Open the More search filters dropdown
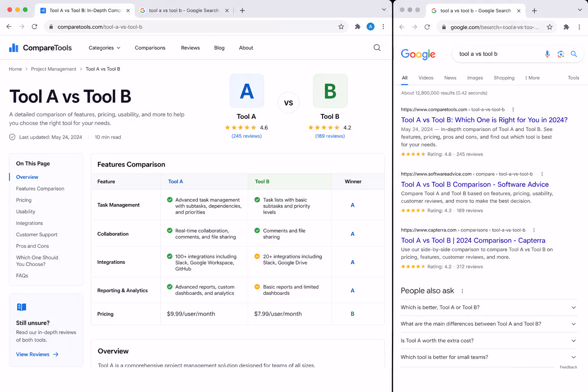The height and width of the screenshot is (392, 588). (532, 78)
